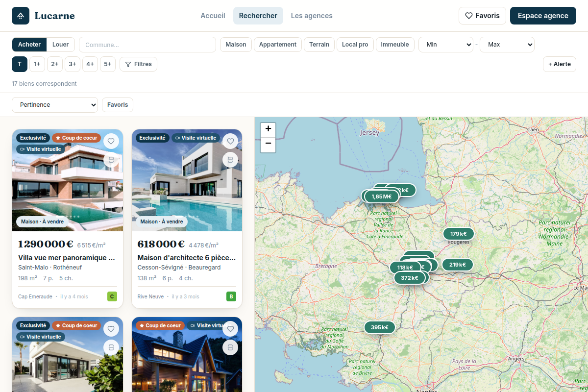The width and height of the screenshot is (588, 392).
Task: Open Les agences tab
Action: (x=312, y=16)
